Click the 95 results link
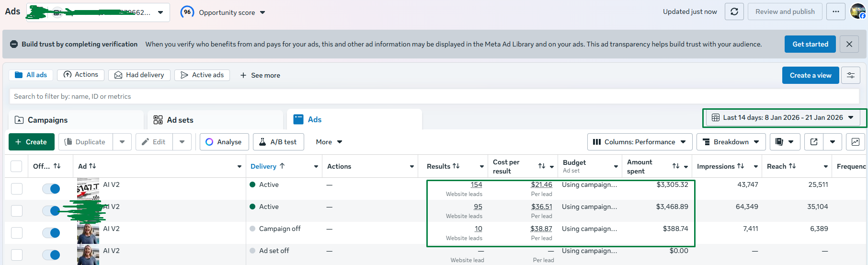868x265 pixels. coord(478,207)
